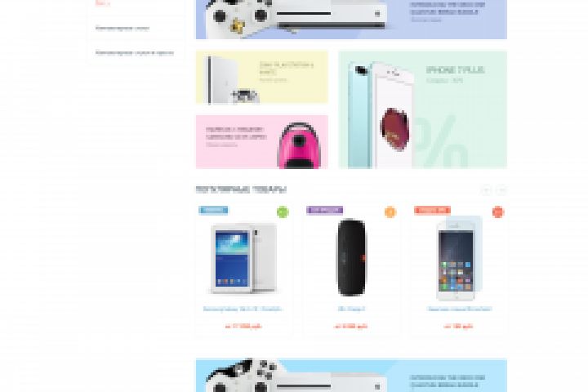Open the second sidebar category link
Screen dimensions: 588x392
122,28
